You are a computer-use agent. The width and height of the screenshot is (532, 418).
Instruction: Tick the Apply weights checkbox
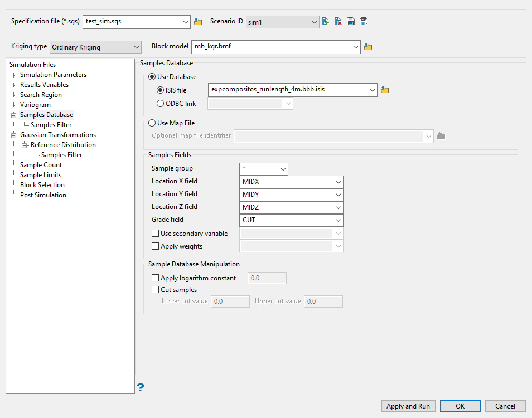click(156, 246)
